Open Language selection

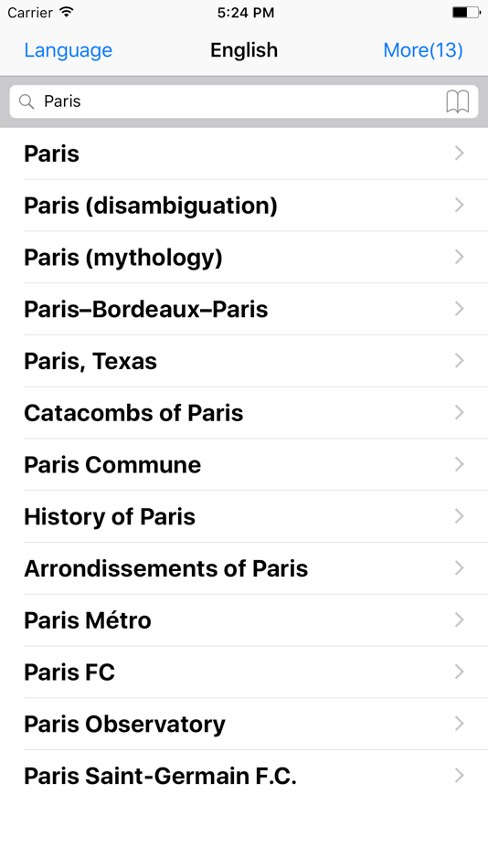coord(69,50)
